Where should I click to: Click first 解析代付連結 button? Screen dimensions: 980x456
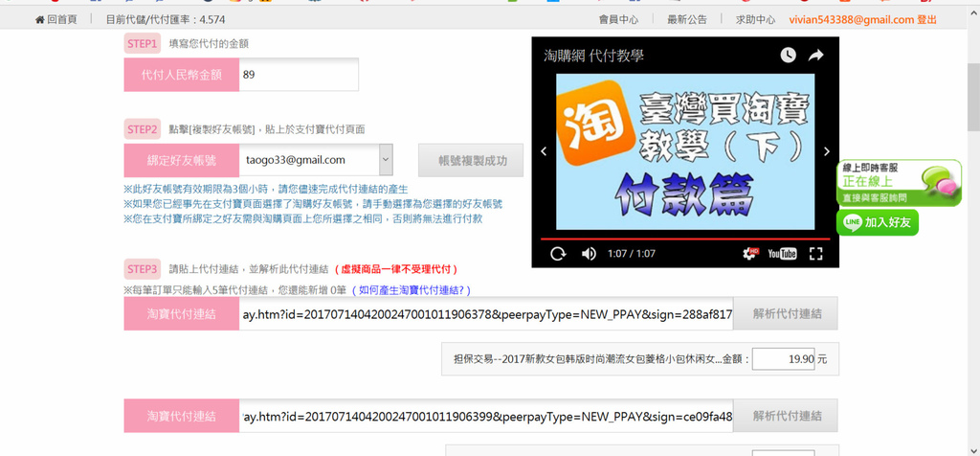pos(787,314)
